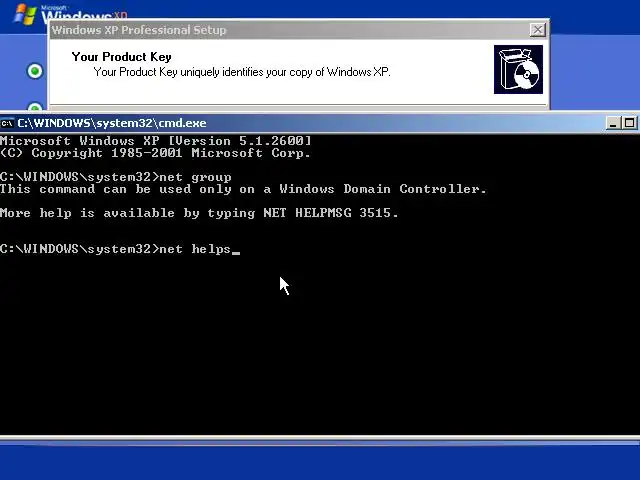Click 'Your Product Key uniquely identifies' description text
The image size is (640, 480).
242,72
